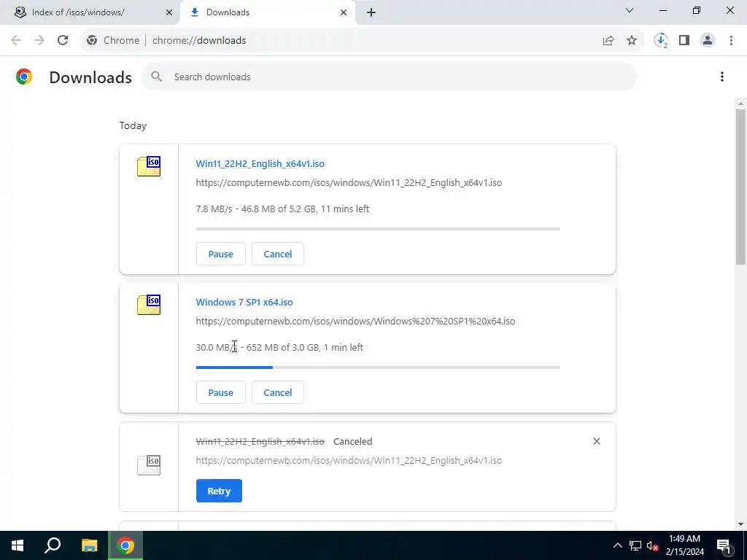Screen dimensions: 747x560
Task: Click the source URL of canceled download
Action: click(x=349, y=461)
